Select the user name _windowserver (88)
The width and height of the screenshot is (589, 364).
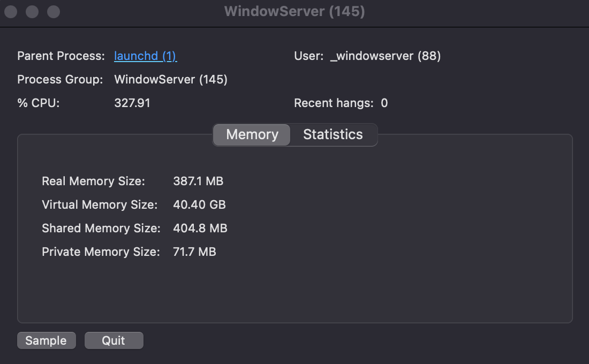(385, 56)
